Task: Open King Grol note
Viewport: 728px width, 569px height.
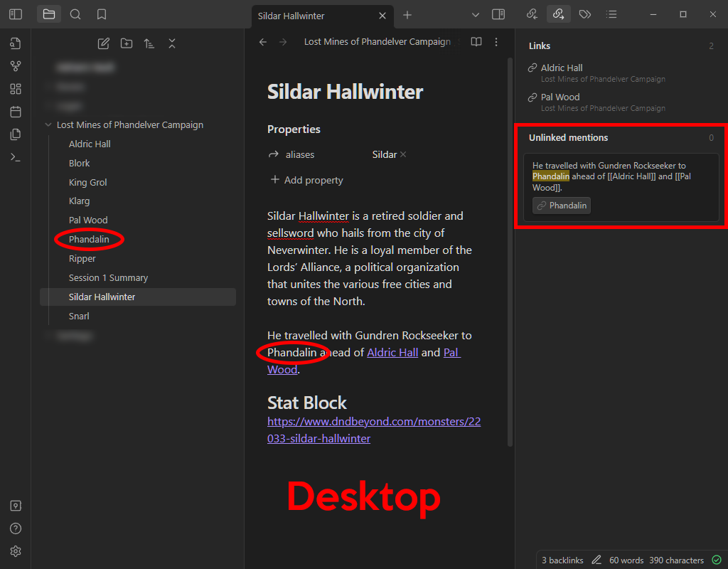Action: [87, 182]
